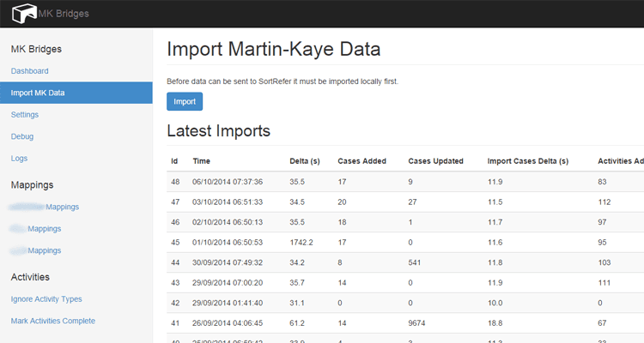Screen dimensions: 644x343
Task: Open Settings from the sidebar
Action: click(24, 115)
